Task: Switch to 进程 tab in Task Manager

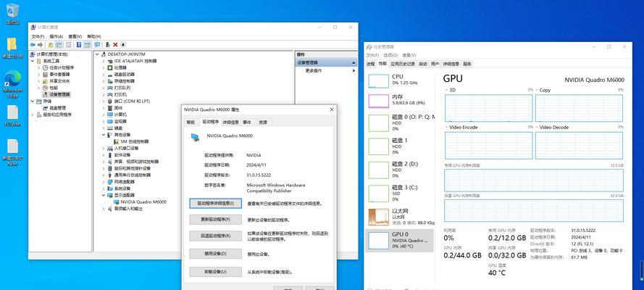Action: point(371,64)
